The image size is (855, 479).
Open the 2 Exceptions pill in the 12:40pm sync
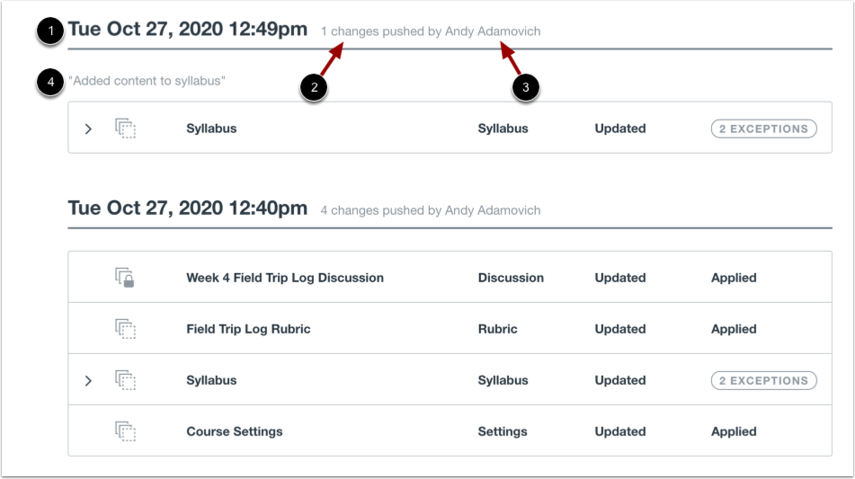(763, 380)
